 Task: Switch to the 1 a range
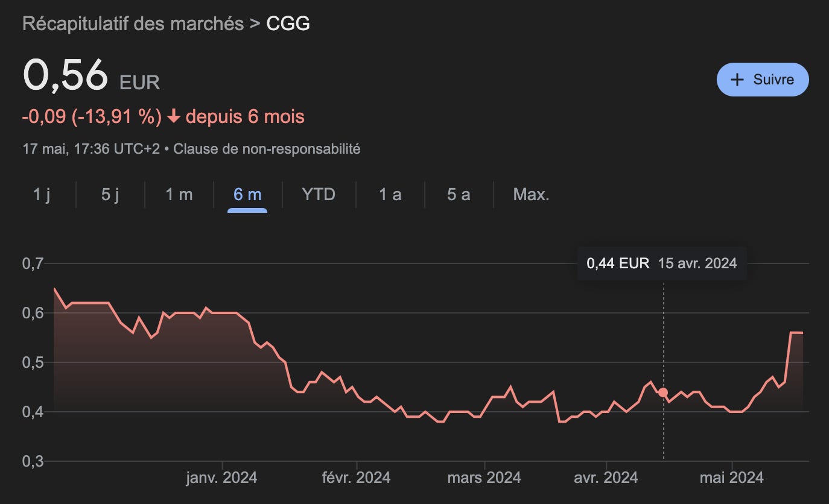389,194
